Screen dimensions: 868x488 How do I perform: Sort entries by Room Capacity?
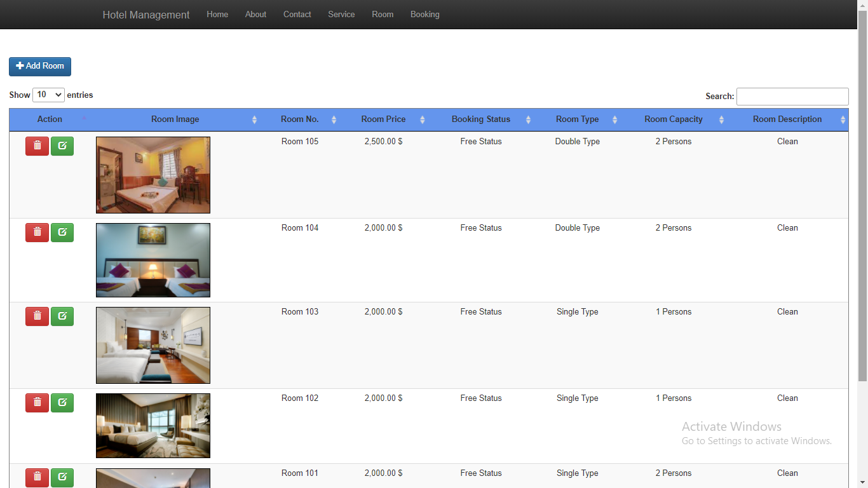point(673,119)
